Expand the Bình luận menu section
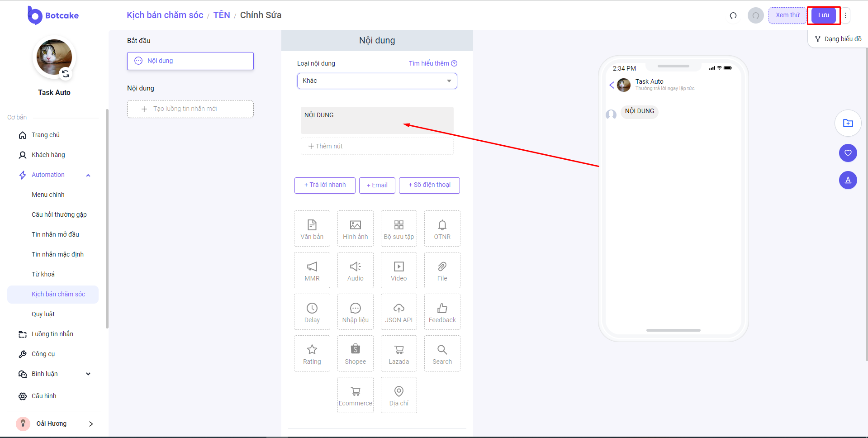Viewport: 868px width, 438px height. point(88,374)
